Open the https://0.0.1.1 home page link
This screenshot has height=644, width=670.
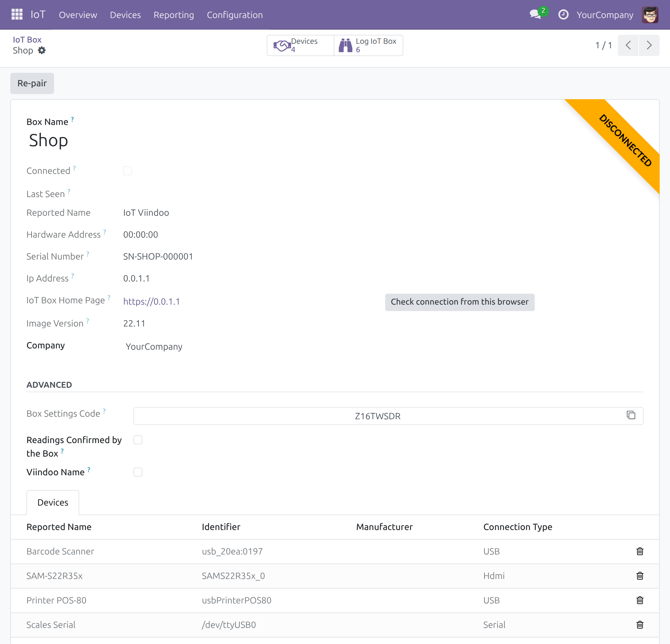(x=151, y=301)
